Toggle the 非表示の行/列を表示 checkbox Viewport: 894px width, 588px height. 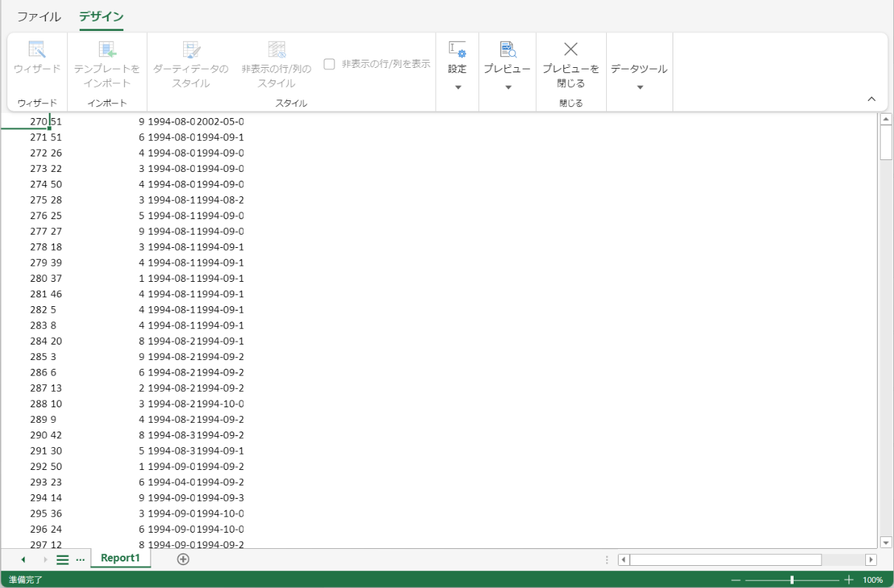(x=329, y=64)
